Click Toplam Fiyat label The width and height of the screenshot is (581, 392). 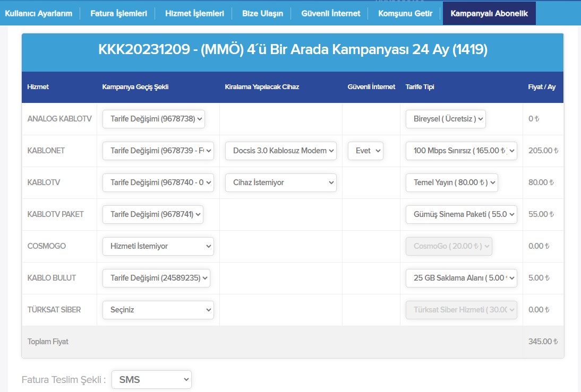pyautogui.click(x=48, y=342)
